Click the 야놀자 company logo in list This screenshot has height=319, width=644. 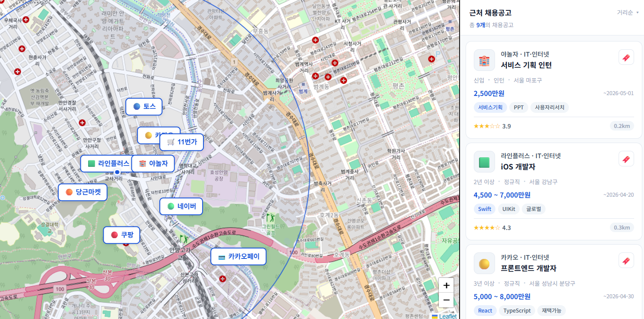coord(484,60)
